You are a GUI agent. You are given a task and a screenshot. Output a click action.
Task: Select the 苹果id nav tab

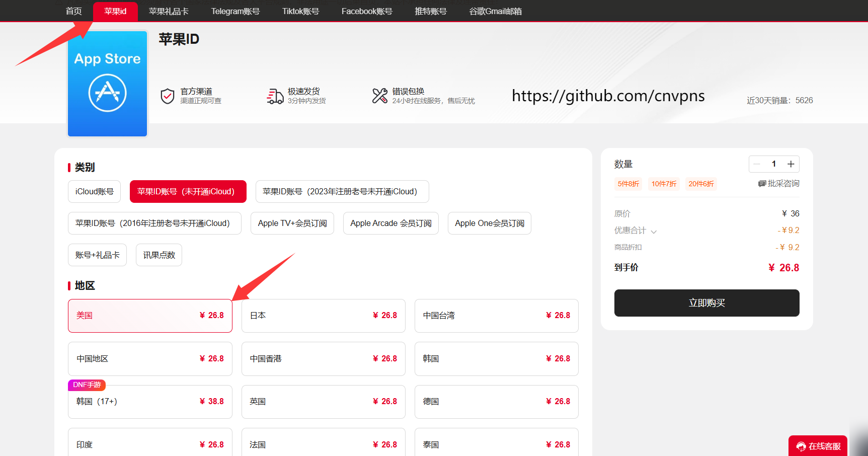[x=115, y=11]
